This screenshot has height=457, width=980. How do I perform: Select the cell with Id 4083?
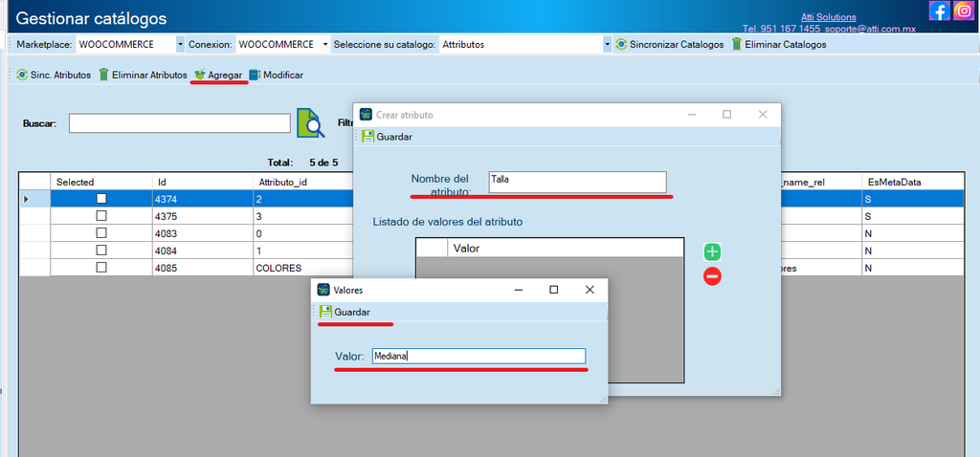[x=202, y=233]
